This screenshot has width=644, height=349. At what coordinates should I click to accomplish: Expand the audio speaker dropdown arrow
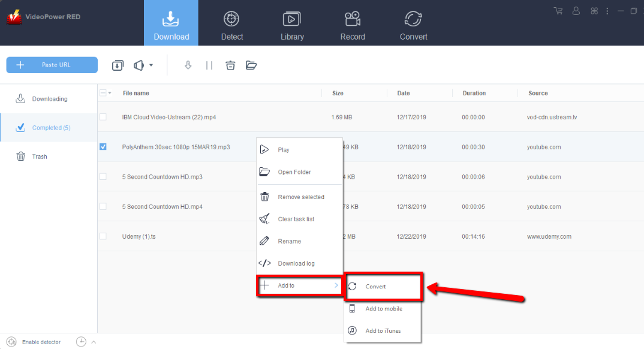click(x=151, y=65)
